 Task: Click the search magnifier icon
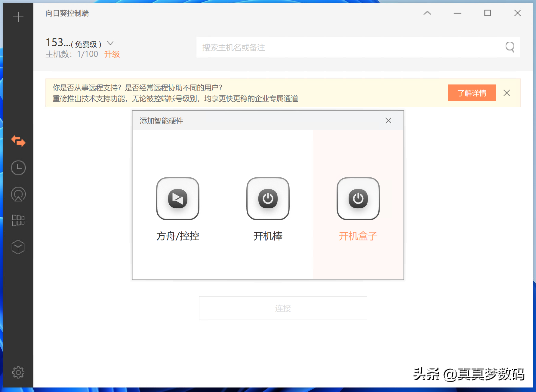[x=510, y=47]
